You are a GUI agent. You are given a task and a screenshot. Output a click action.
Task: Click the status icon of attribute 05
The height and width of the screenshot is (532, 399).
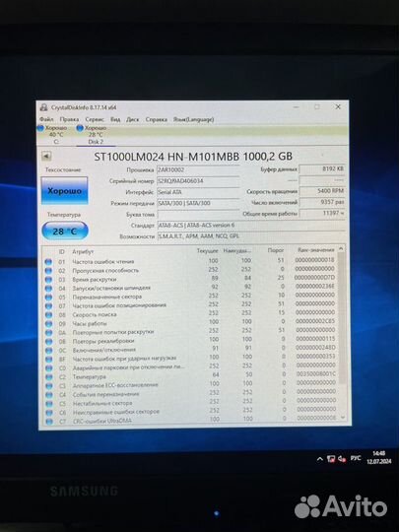click(x=48, y=298)
